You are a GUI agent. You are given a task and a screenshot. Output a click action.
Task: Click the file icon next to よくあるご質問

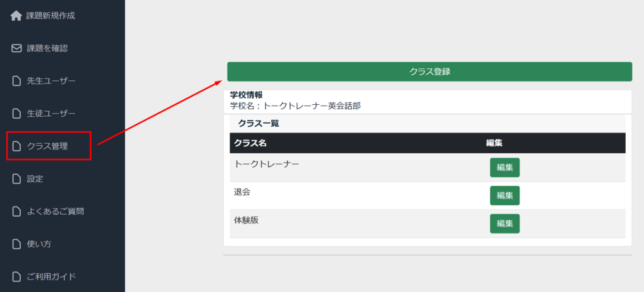16,212
